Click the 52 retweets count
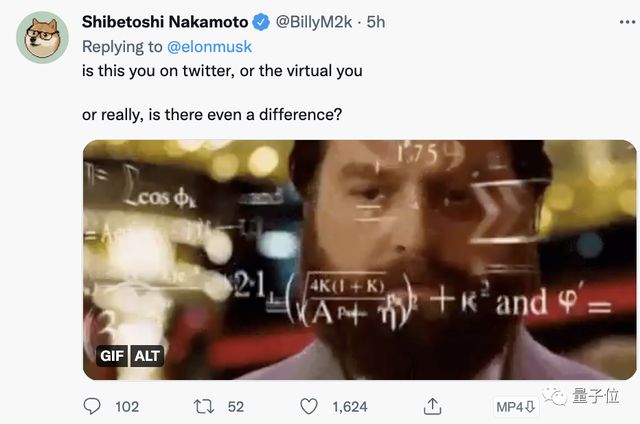This screenshot has width=640, height=424. [x=236, y=406]
